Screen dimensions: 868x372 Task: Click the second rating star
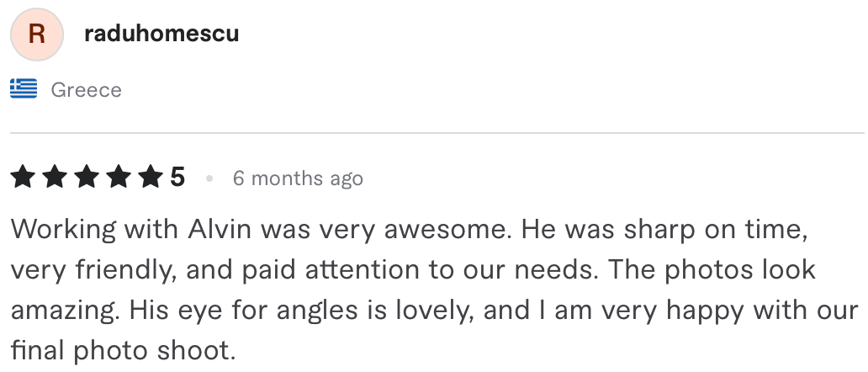pos(55,178)
